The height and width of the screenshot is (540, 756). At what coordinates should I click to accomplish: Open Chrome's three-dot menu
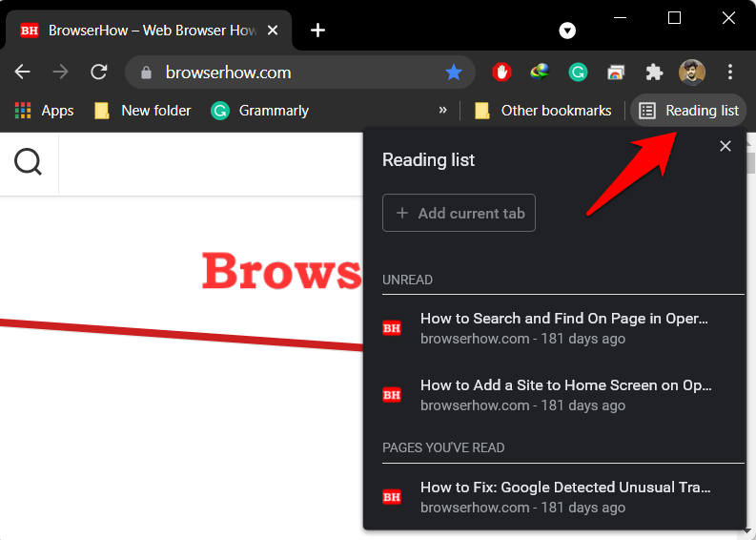click(x=730, y=72)
